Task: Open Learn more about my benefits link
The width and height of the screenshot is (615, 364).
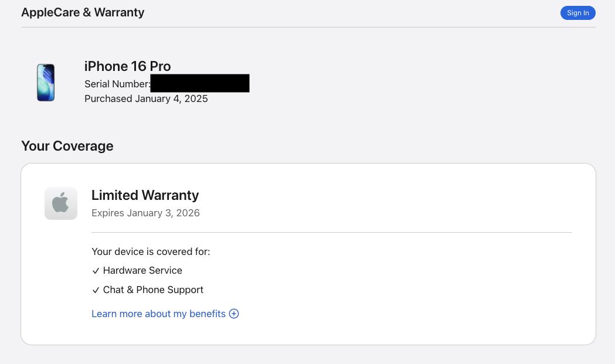Action: pyautogui.click(x=158, y=314)
